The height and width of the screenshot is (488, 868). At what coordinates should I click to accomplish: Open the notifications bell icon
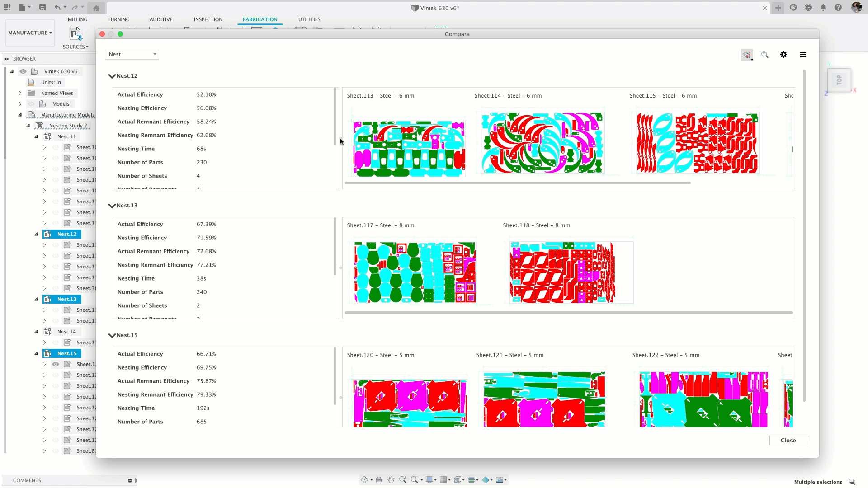click(x=823, y=8)
